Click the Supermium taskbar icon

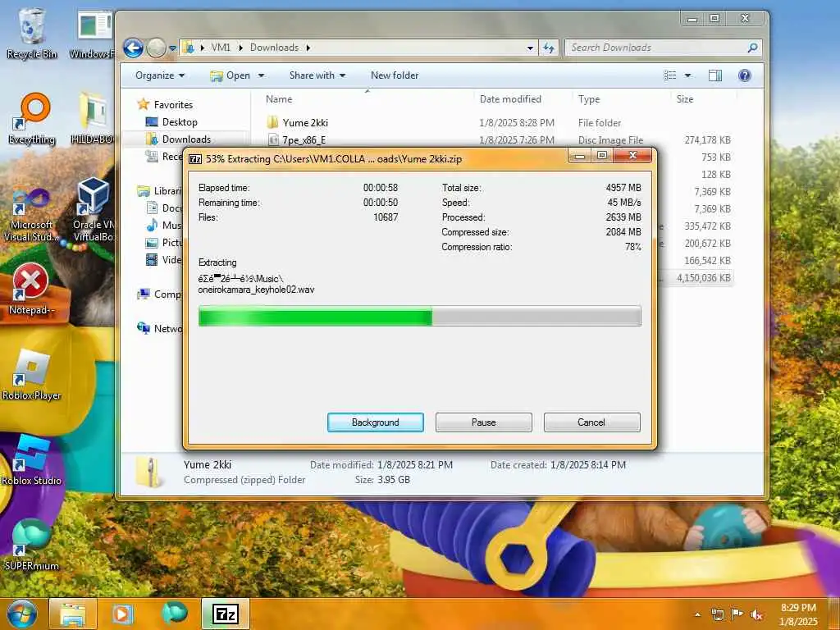pyautogui.click(x=175, y=614)
